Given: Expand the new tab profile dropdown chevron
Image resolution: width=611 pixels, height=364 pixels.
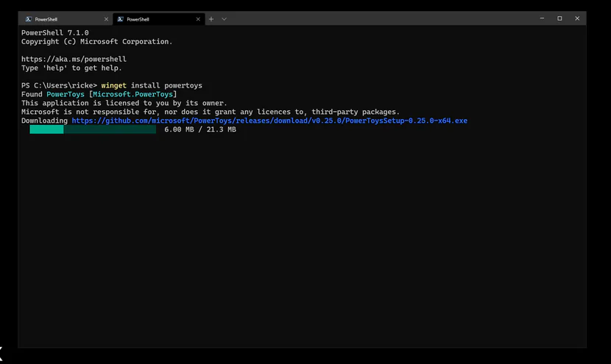Looking at the screenshot, I should click(x=224, y=19).
